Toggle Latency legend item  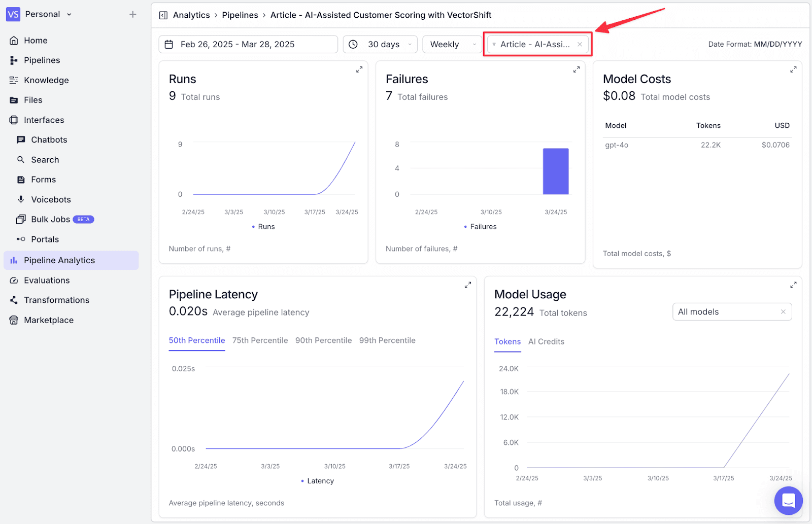coord(317,481)
